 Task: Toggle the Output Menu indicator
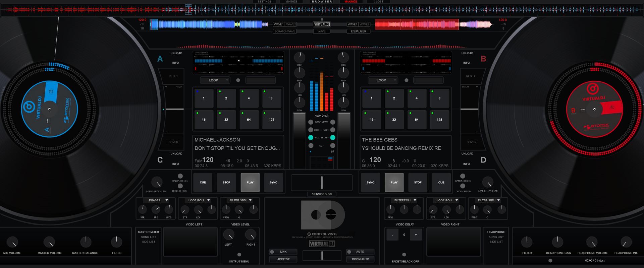239,255
